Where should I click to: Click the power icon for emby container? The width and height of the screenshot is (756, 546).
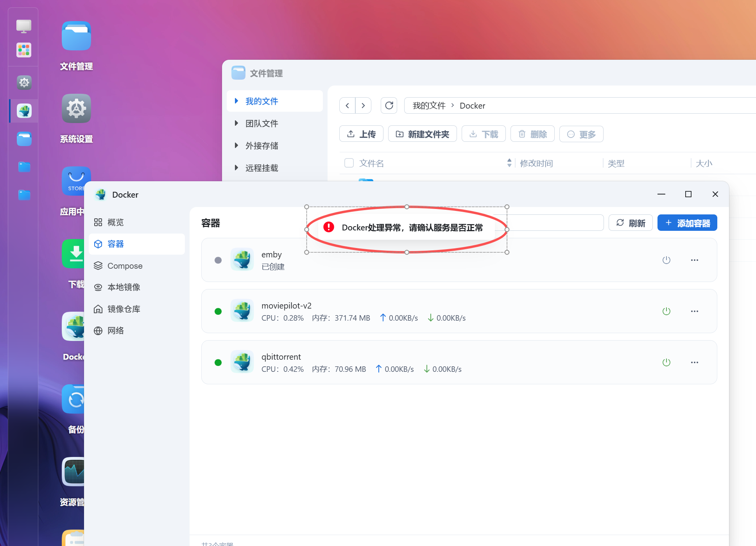[666, 260]
